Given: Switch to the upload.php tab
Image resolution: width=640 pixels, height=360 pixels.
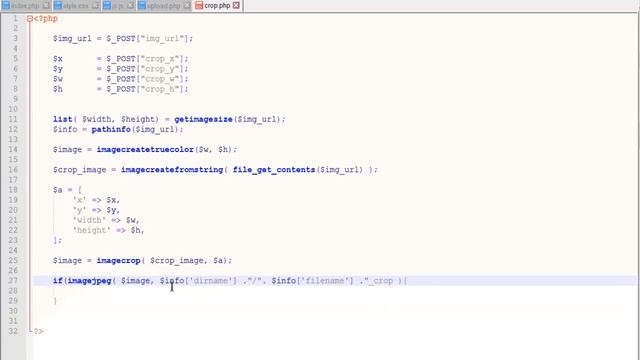Looking at the screenshot, I should point(164,6).
